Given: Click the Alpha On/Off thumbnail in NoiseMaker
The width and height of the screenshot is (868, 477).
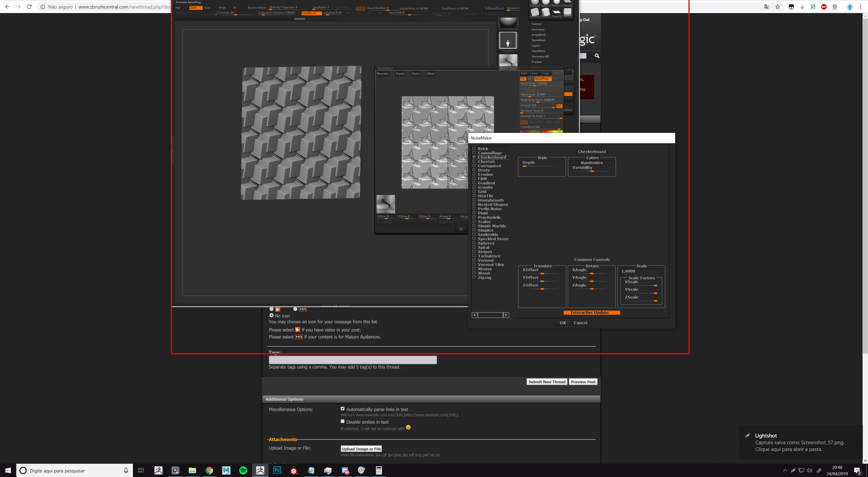Looking at the screenshot, I should coord(385,204).
